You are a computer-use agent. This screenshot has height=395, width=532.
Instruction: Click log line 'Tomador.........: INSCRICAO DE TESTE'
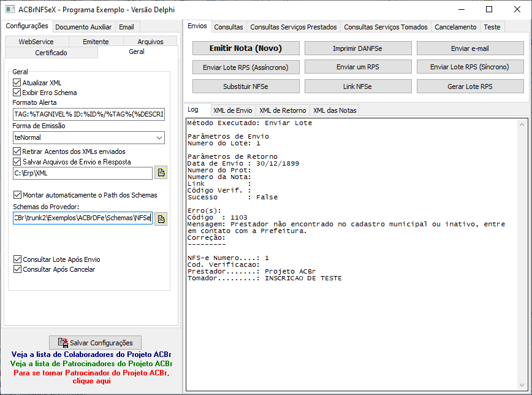tap(264, 278)
